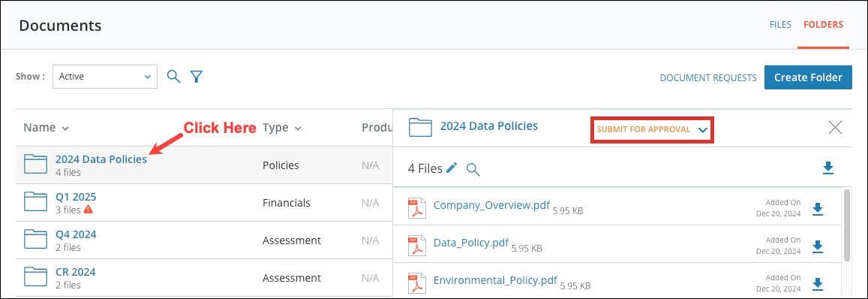Switch to the Files tab
This screenshot has height=299, width=868.
click(780, 24)
